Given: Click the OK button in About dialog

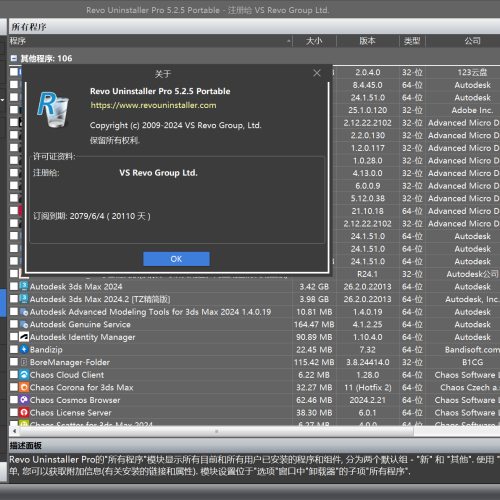Looking at the screenshot, I should pos(176,259).
